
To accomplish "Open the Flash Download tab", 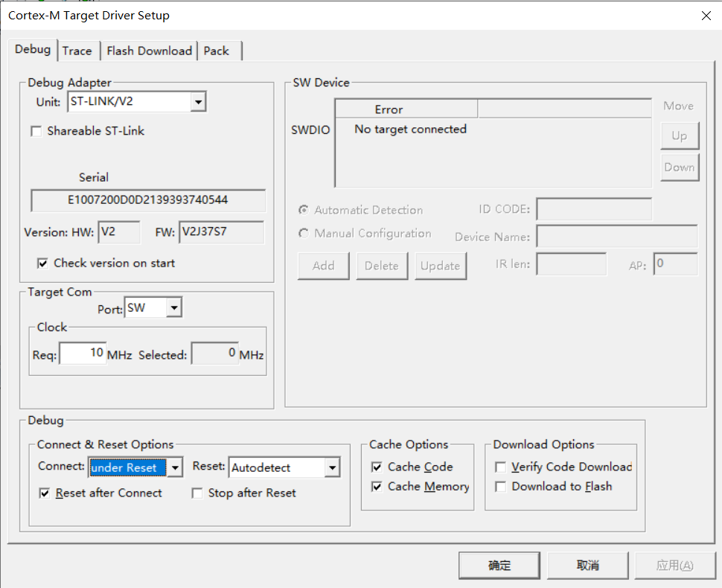I will pos(149,51).
